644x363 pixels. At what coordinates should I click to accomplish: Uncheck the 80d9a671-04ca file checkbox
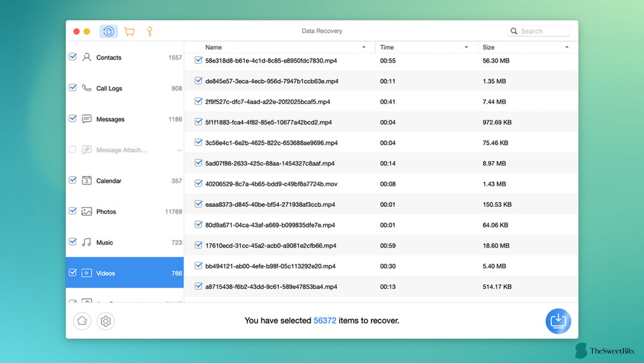click(x=198, y=224)
